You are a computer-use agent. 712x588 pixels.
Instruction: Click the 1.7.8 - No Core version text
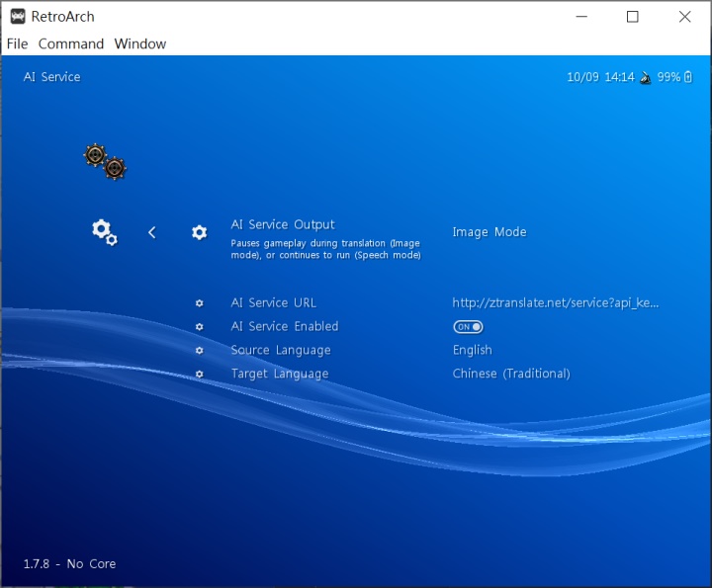tap(69, 564)
